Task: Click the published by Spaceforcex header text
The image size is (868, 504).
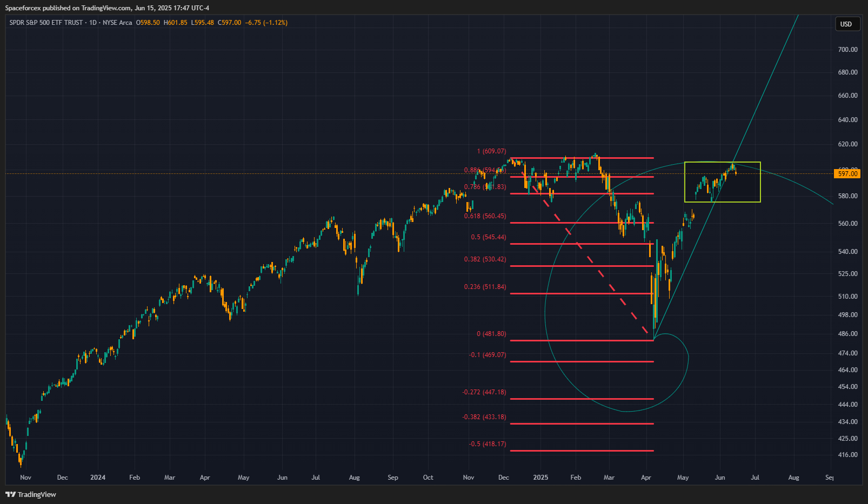Action: (107, 8)
